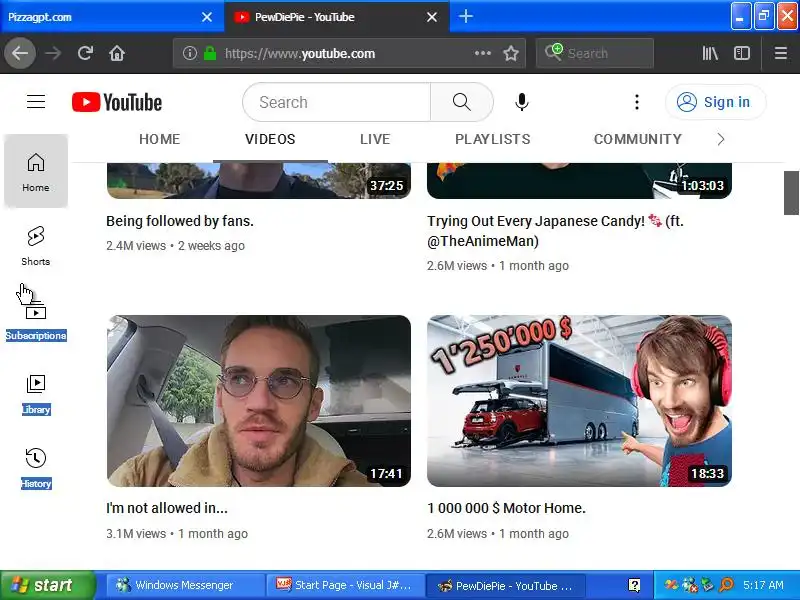Open the 37:25 video thumbnail

click(x=259, y=181)
